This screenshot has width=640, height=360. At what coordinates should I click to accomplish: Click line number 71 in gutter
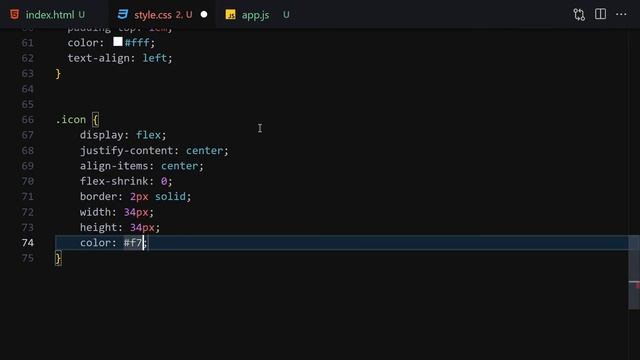coord(27,196)
